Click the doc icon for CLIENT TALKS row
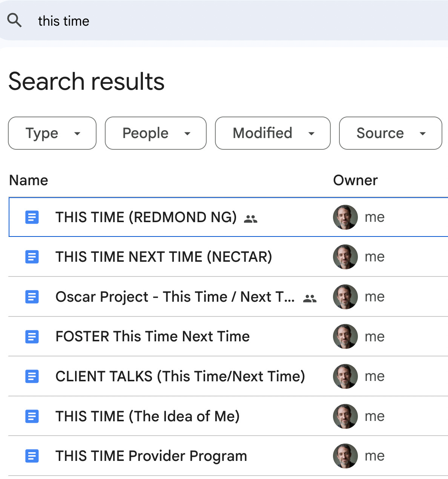448x479 pixels. pyautogui.click(x=32, y=376)
